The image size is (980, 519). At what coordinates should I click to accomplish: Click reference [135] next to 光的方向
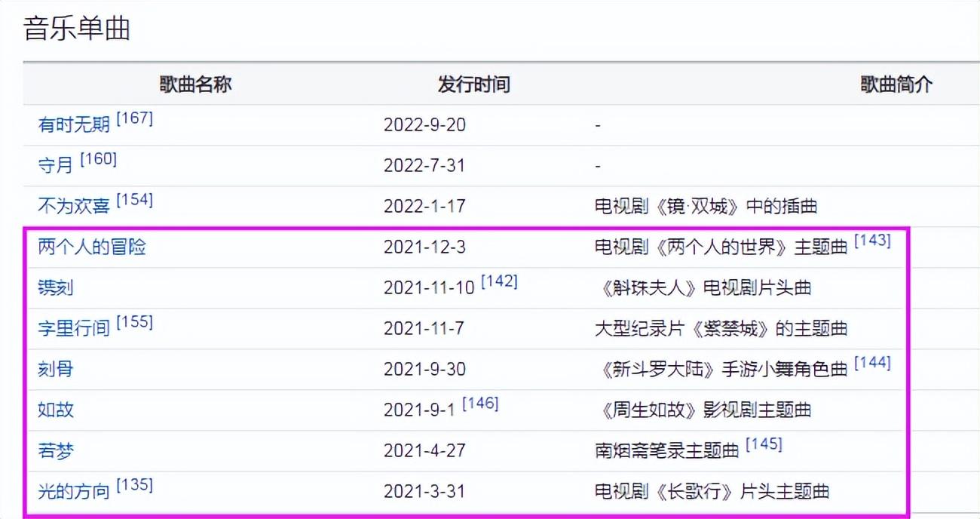click(134, 485)
